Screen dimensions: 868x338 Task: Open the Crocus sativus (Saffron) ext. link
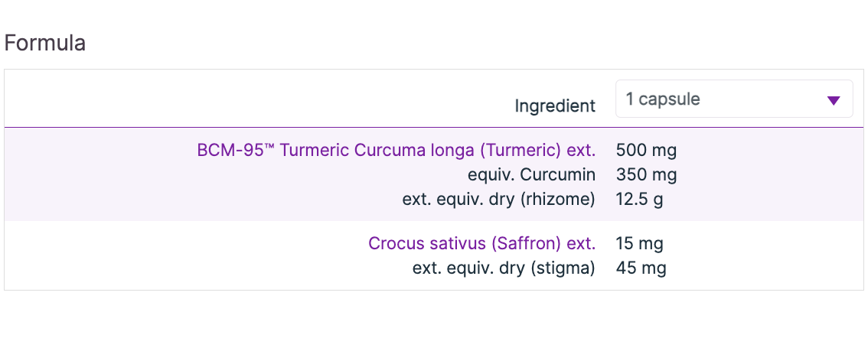pyautogui.click(x=481, y=244)
